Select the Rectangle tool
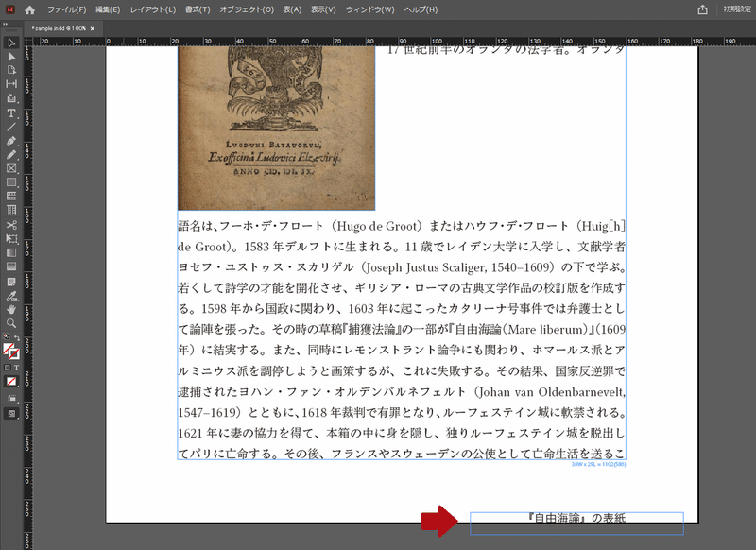Screen dimensions: 756x550 coord(11,182)
